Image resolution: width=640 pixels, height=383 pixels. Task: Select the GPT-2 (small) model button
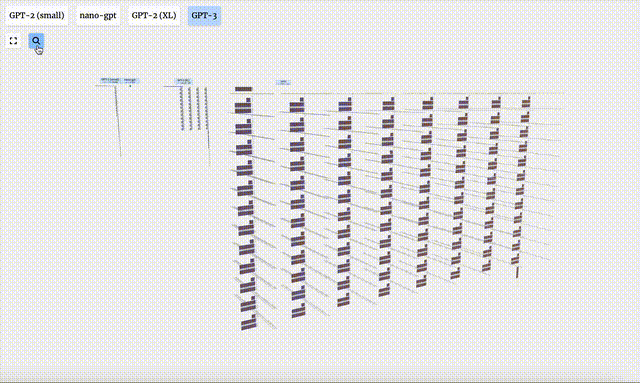37,16
